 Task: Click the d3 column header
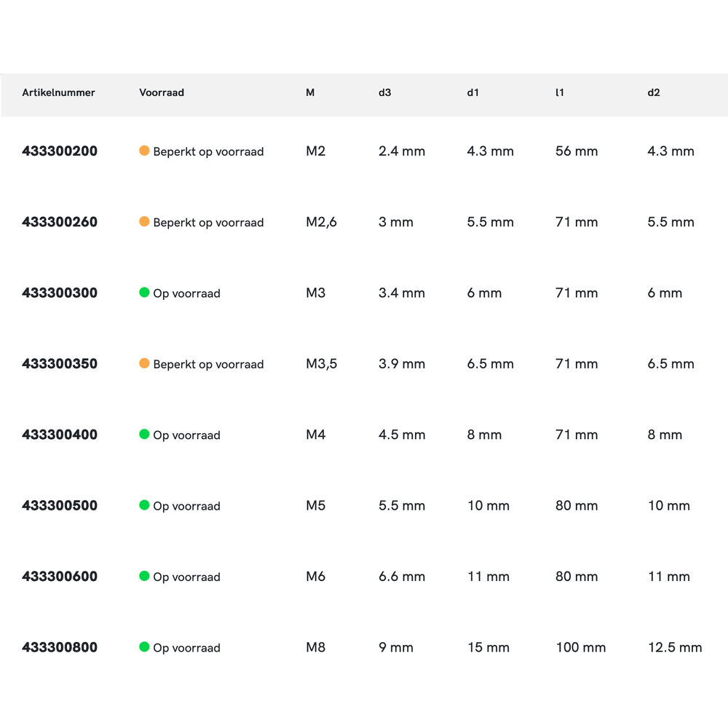coord(384,93)
